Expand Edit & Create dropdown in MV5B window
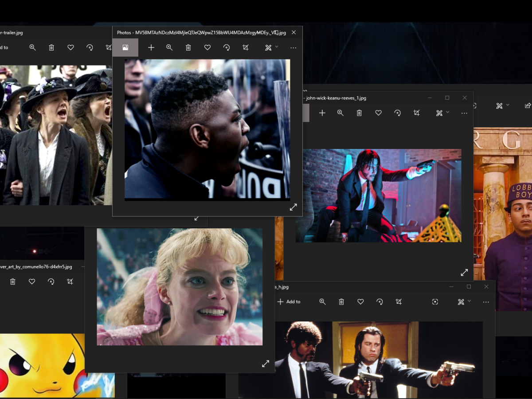532x399 pixels. pyautogui.click(x=271, y=47)
